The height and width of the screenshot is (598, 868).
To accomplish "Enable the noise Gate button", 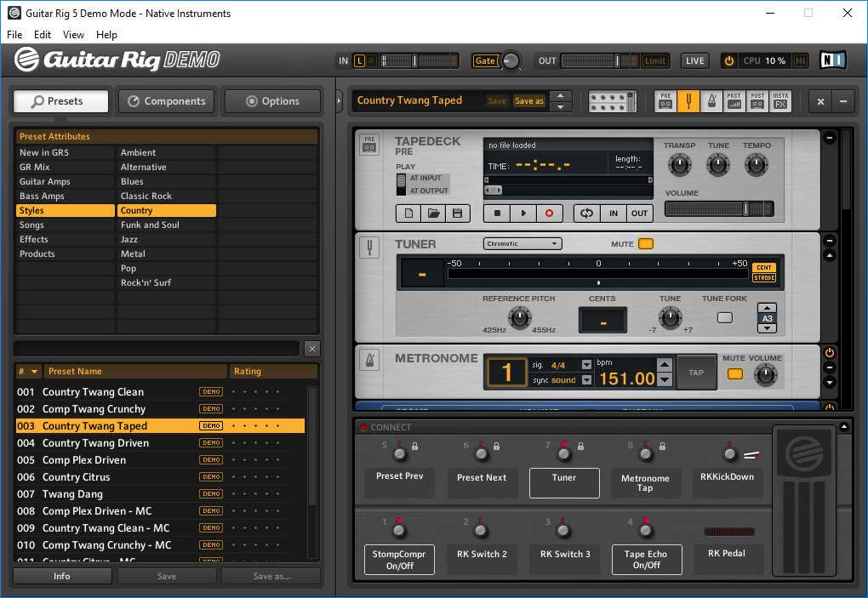I will click(x=485, y=60).
